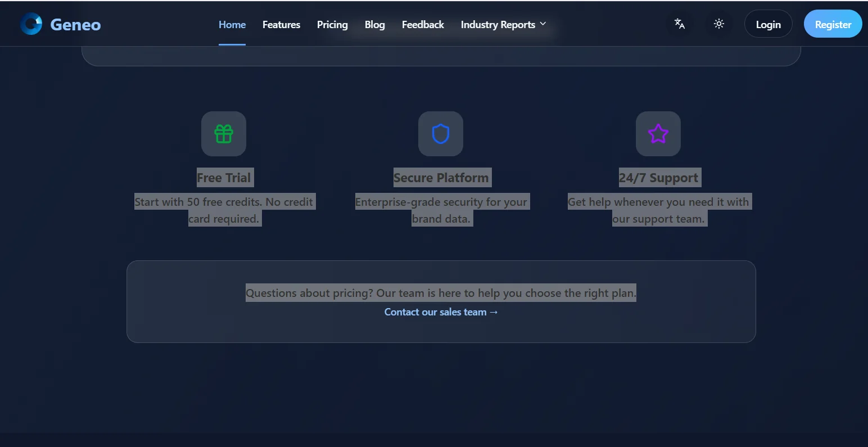Expand the Industry Reports dropdown chevron
This screenshot has width=868, height=447.
pyautogui.click(x=543, y=24)
